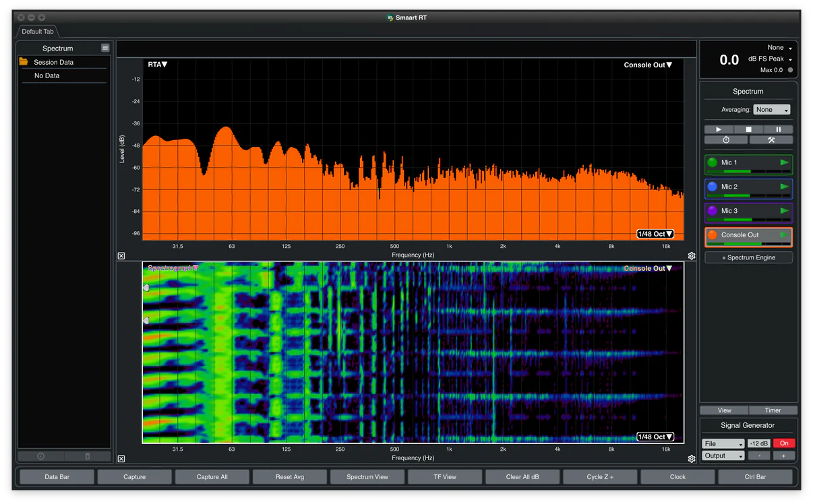Image resolution: width=813 pixels, height=504 pixels.
Task: Open measurement settings via wrench-hammer icon
Action: point(771,140)
